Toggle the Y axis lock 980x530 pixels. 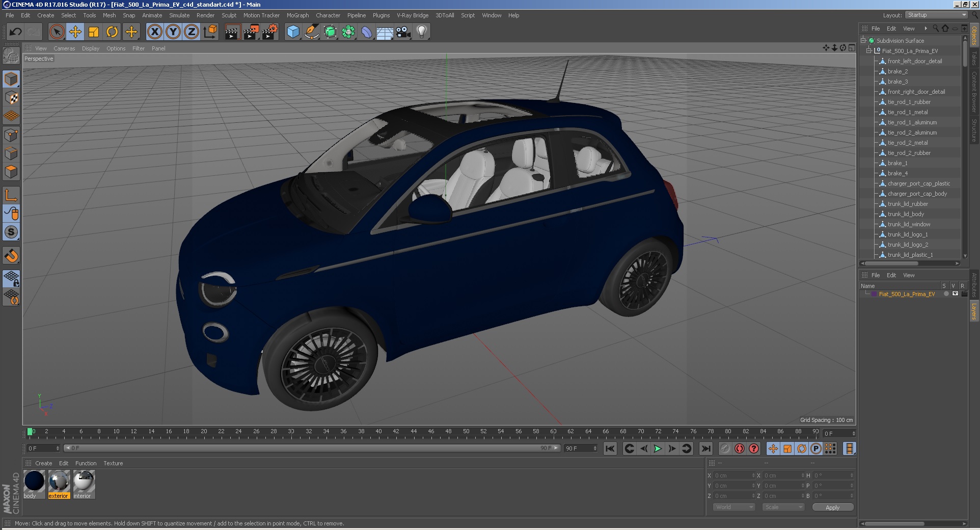173,32
